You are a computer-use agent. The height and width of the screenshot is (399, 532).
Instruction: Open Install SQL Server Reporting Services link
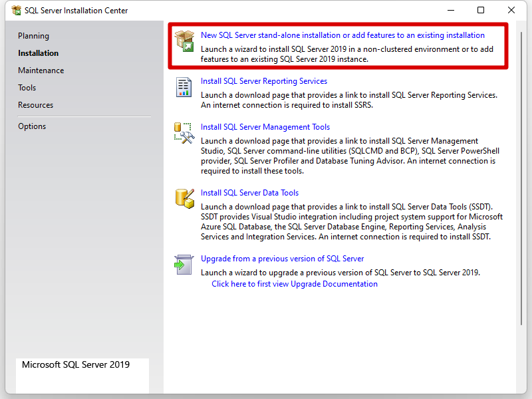point(264,81)
